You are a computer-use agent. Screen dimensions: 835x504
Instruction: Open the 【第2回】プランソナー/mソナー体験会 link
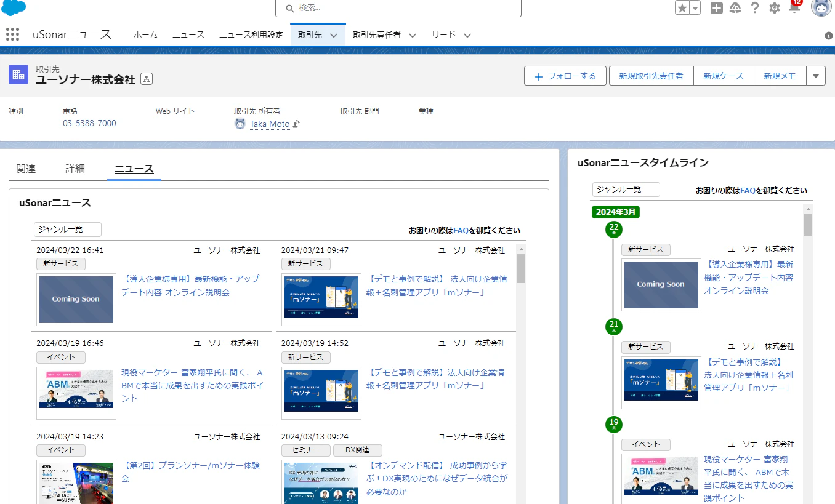[190, 472]
